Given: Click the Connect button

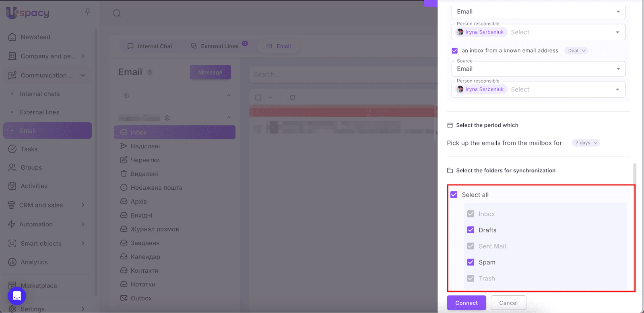Looking at the screenshot, I should (x=466, y=303).
